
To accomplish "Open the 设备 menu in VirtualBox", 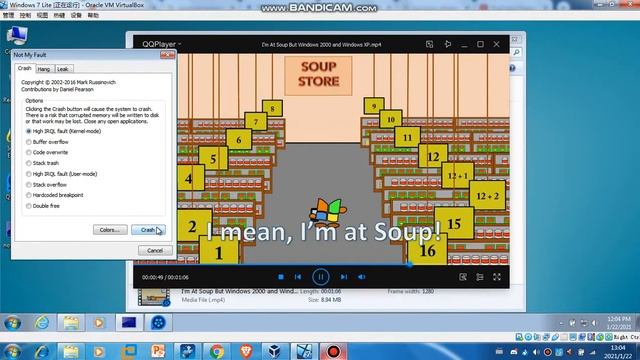I will point(76,16).
